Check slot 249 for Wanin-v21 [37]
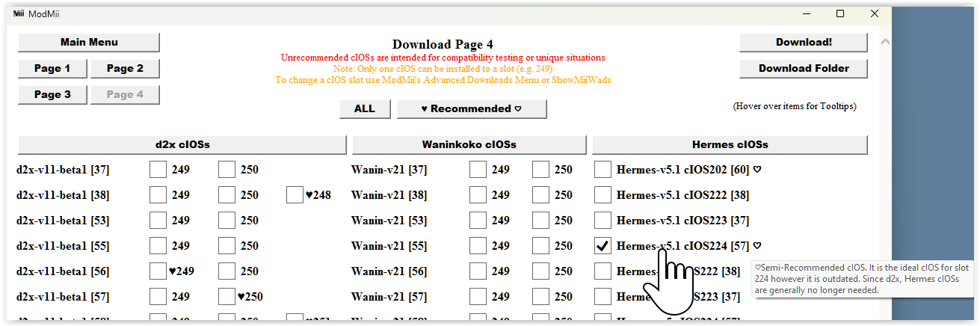This screenshot has height=326, width=980. (478, 170)
